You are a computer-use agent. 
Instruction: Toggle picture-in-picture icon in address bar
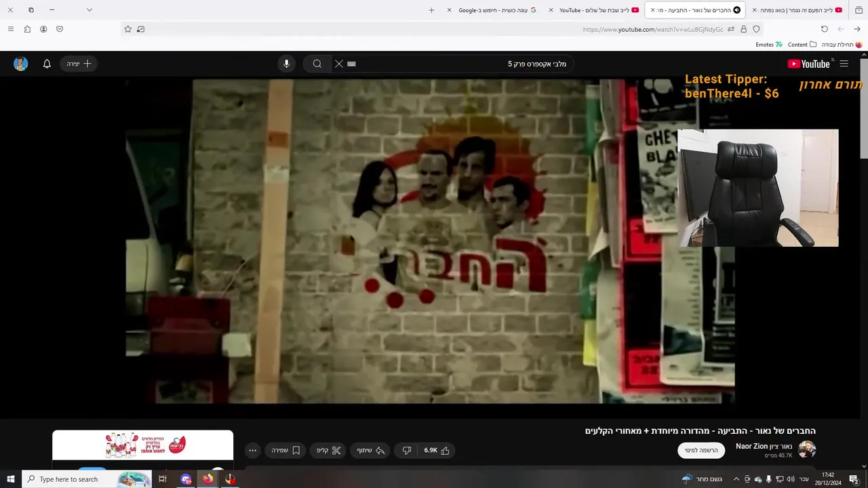tap(140, 29)
